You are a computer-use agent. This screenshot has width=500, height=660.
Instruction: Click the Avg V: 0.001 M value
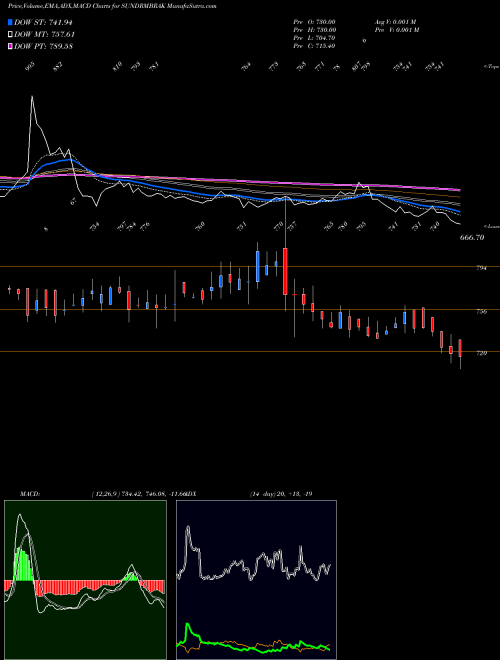tap(395, 22)
